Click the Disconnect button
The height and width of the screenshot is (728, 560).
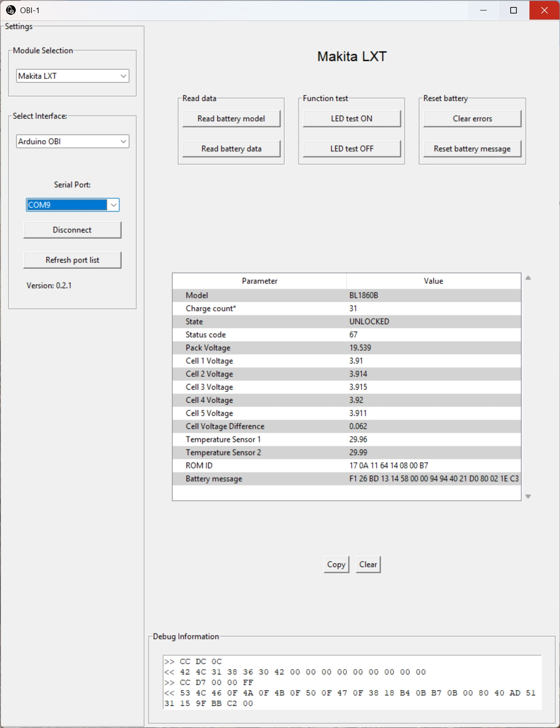tap(72, 230)
